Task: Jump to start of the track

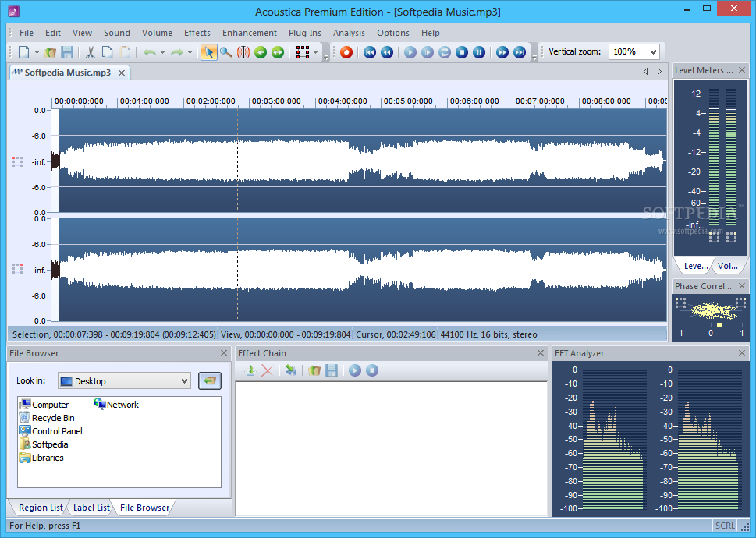Action: coord(370,52)
